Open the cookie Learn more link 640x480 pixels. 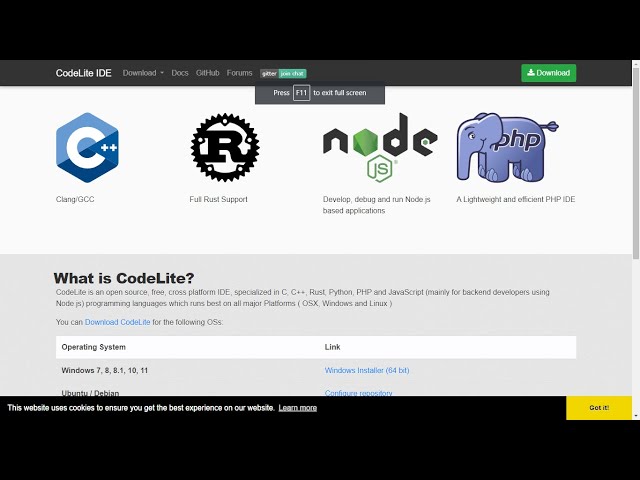pyautogui.click(x=298, y=408)
